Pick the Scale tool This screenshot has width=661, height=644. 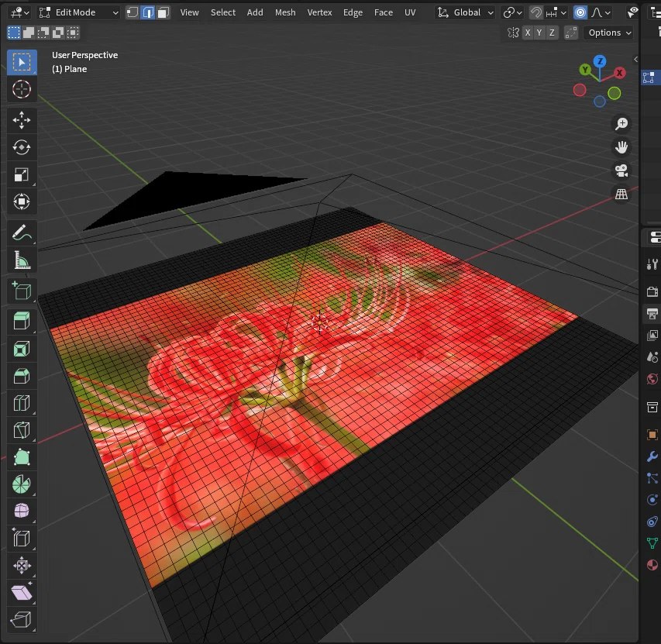pos(22,174)
